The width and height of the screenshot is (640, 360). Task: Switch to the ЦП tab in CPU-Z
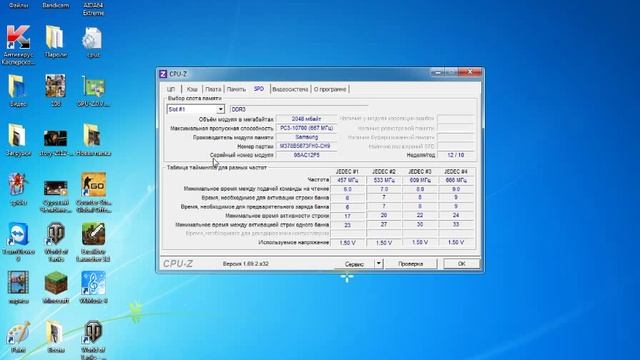click(x=171, y=89)
